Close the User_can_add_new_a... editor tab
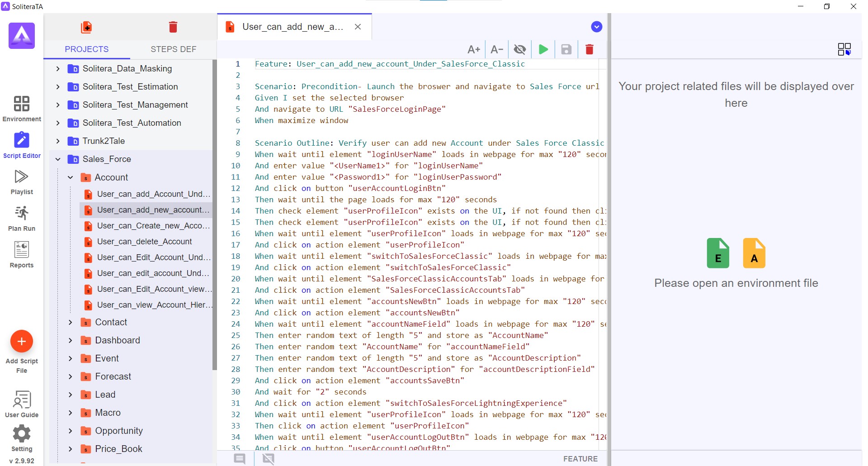The image size is (868, 466). [358, 27]
